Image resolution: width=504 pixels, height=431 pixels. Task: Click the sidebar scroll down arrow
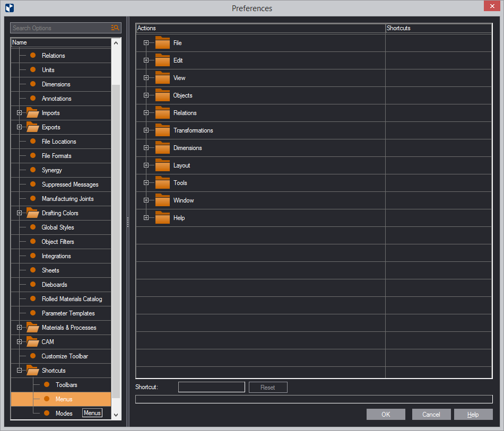pos(116,415)
